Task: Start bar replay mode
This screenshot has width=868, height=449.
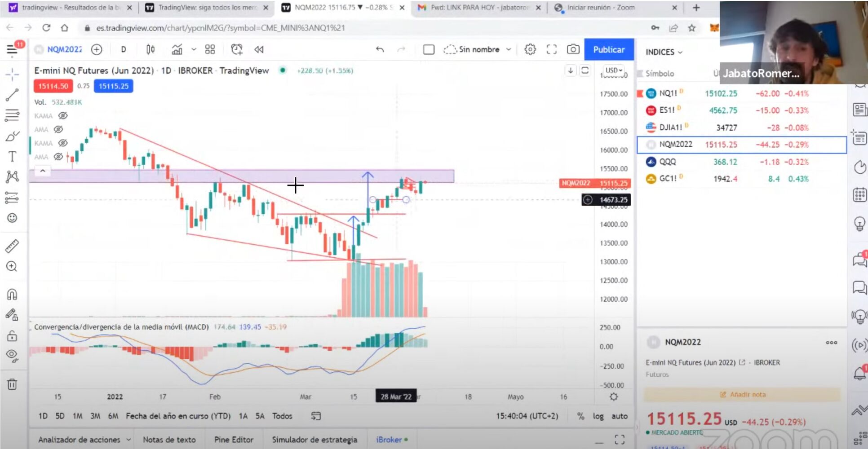Action: coord(259,49)
